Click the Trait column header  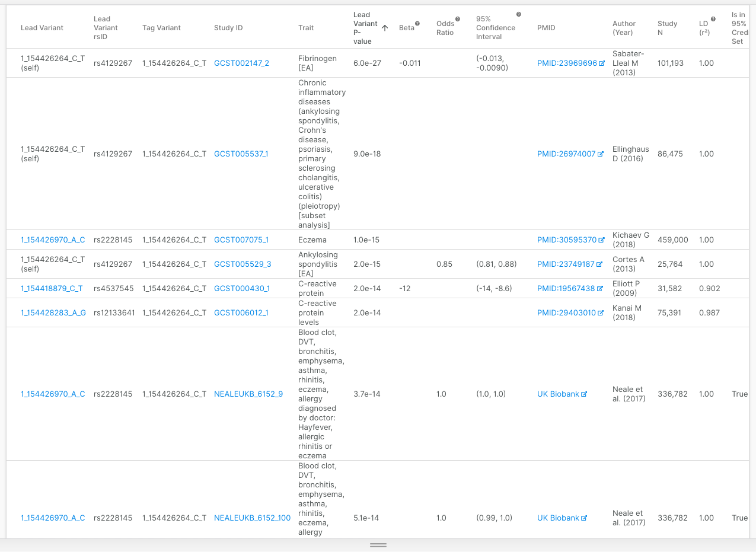(x=306, y=28)
